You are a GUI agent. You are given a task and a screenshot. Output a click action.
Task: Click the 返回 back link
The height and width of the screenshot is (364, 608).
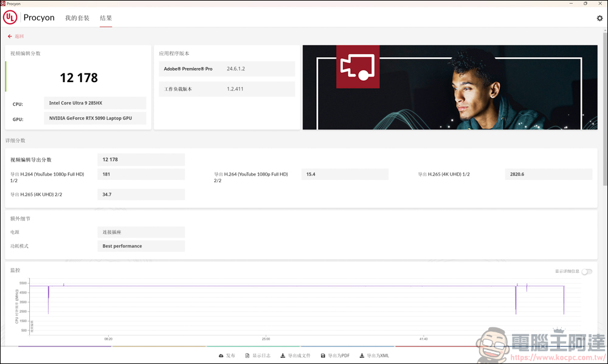(x=19, y=36)
